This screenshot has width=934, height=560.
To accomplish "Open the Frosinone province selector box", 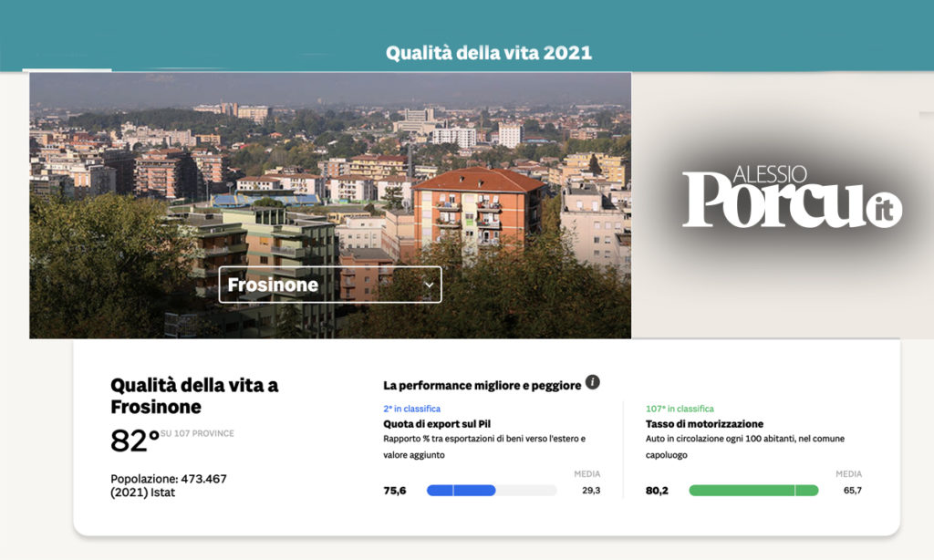I will 329,285.
